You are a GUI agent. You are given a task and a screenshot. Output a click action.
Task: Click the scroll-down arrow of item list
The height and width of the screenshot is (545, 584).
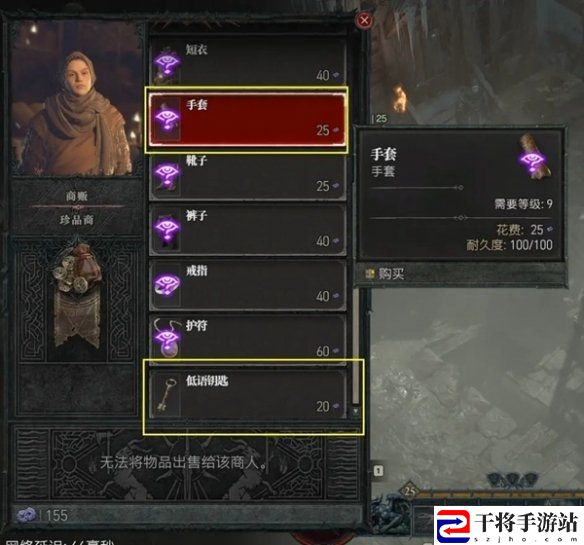coord(356,411)
